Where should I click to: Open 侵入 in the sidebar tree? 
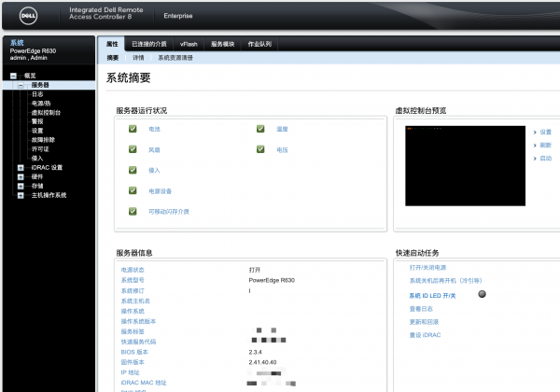37,158
